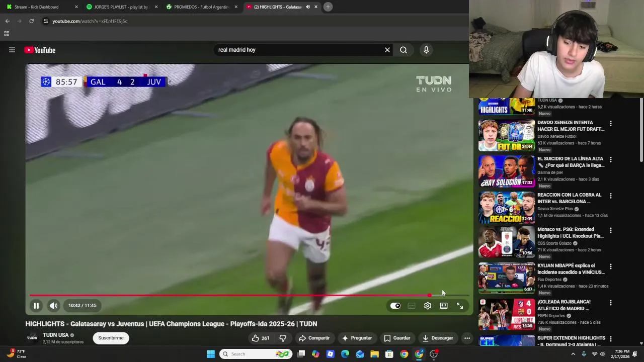The image size is (644, 362).
Task: Open the apps grid in bookmarks bar
Action: (x=7, y=34)
